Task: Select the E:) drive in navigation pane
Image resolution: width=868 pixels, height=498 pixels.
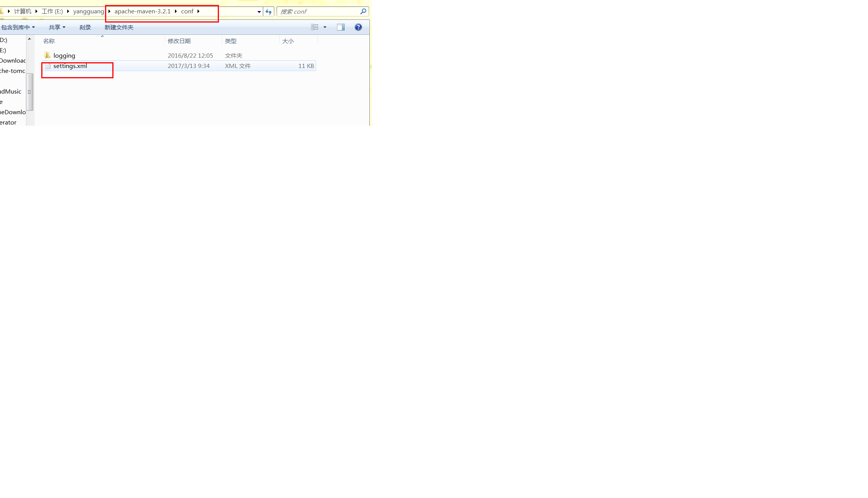Action: [x=3, y=50]
